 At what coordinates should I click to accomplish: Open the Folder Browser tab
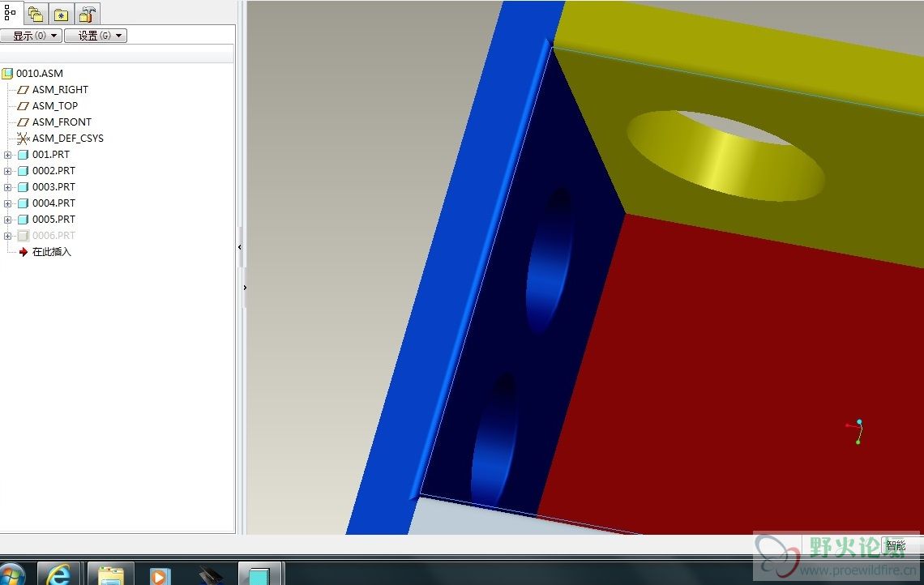(36, 14)
